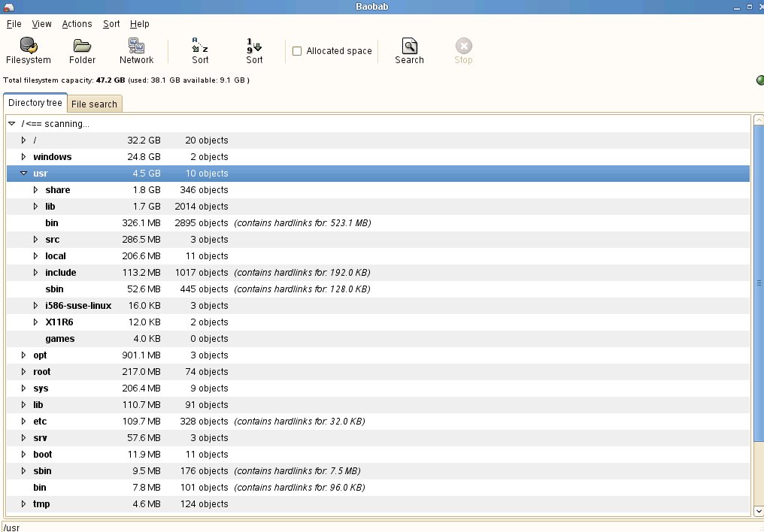Collapse the usr directory
The width and height of the screenshot is (764, 532).
(24, 174)
